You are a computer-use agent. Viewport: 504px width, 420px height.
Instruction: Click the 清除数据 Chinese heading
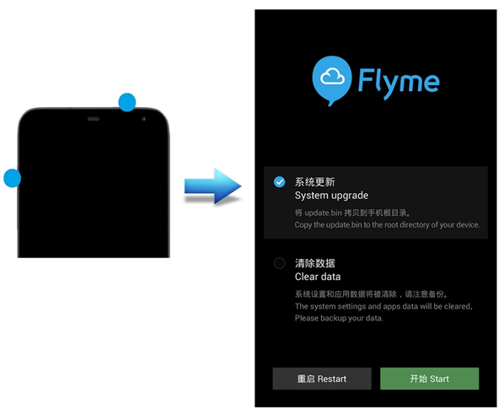[314, 263]
